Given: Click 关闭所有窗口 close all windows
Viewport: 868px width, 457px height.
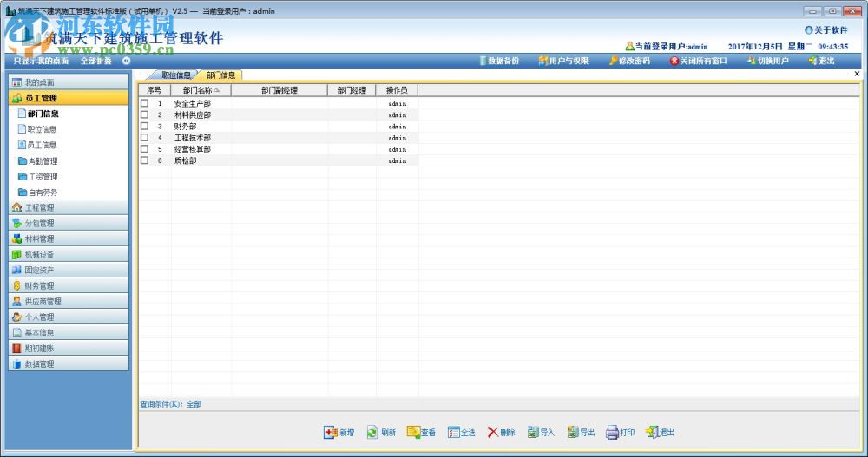Looking at the screenshot, I should [698, 61].
